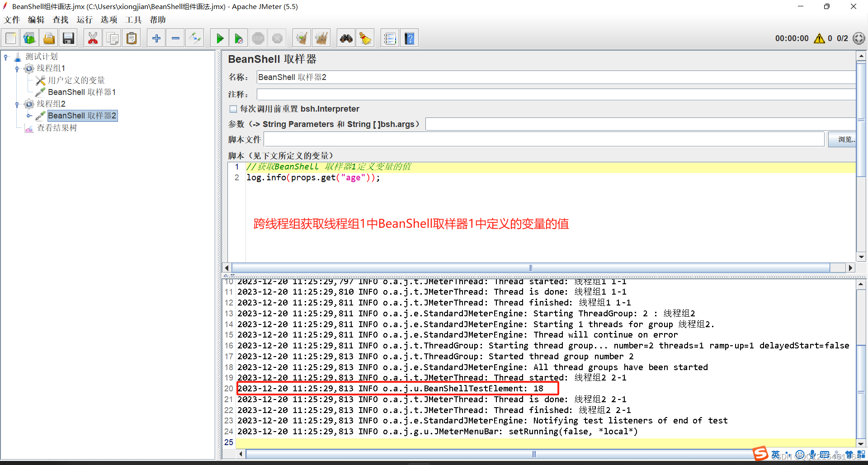Click the New test plan icon
This screenshot has height=465, width=868.
point(11,38)
